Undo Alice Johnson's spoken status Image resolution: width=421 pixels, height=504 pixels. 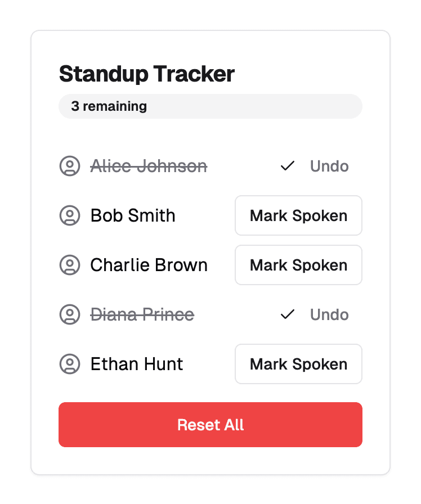pyautogui.click(x=329, y=166)
